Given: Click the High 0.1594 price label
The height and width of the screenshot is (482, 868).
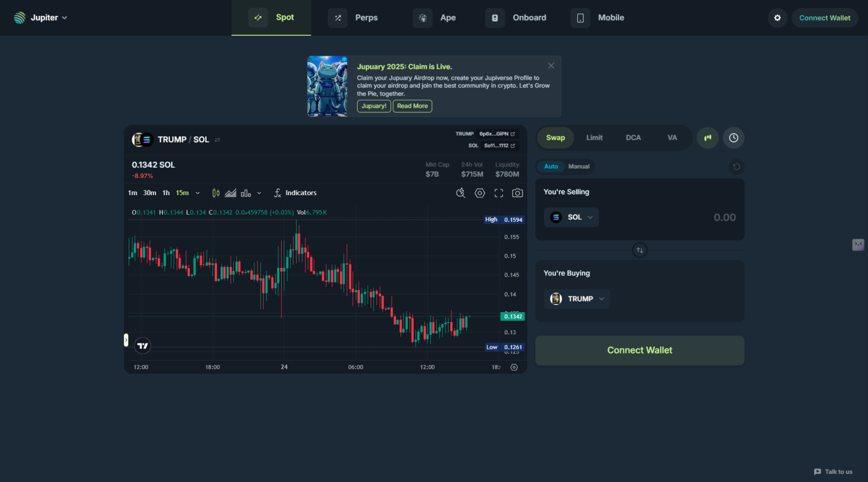Looking at the screenshot, I should click(504, 220).
